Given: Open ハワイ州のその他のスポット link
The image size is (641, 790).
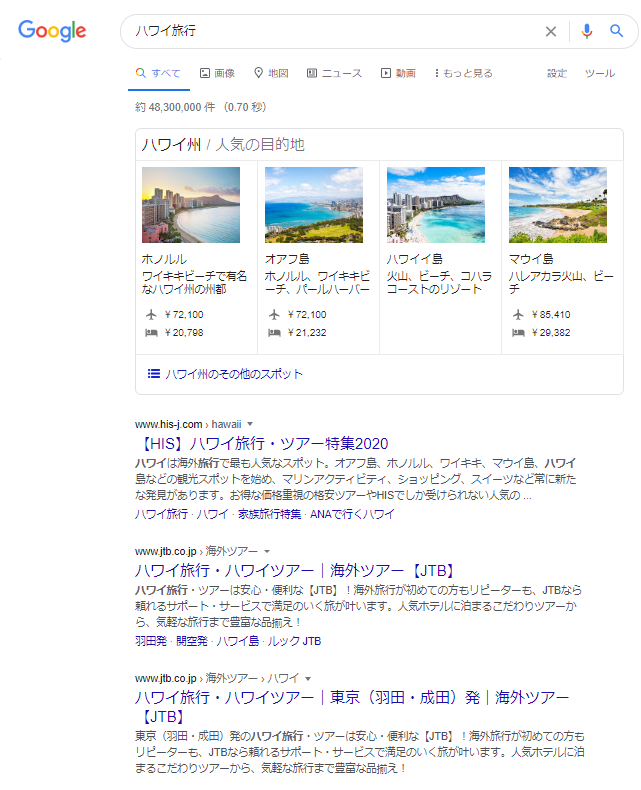Looking at the screenshot, I should click(234, 374).
